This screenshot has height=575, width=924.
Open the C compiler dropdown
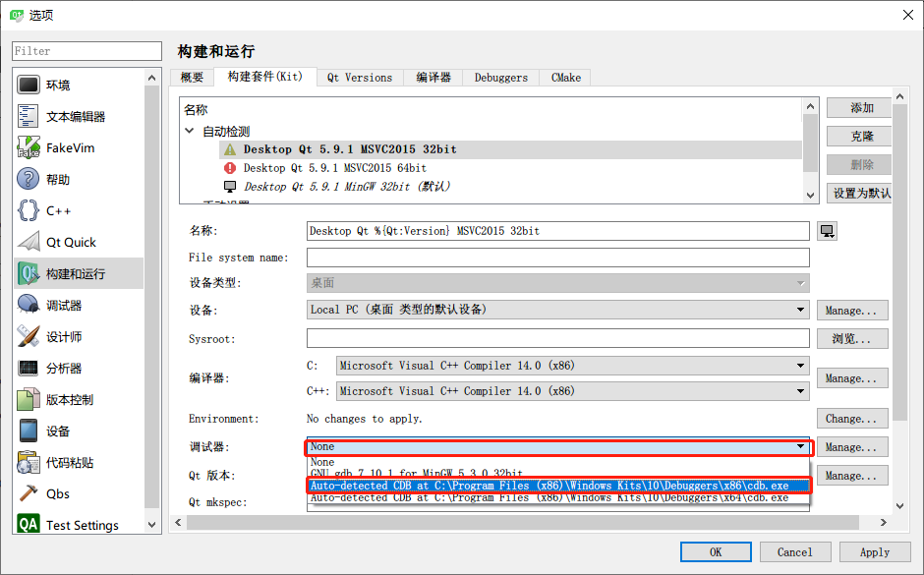click(573, 366)
